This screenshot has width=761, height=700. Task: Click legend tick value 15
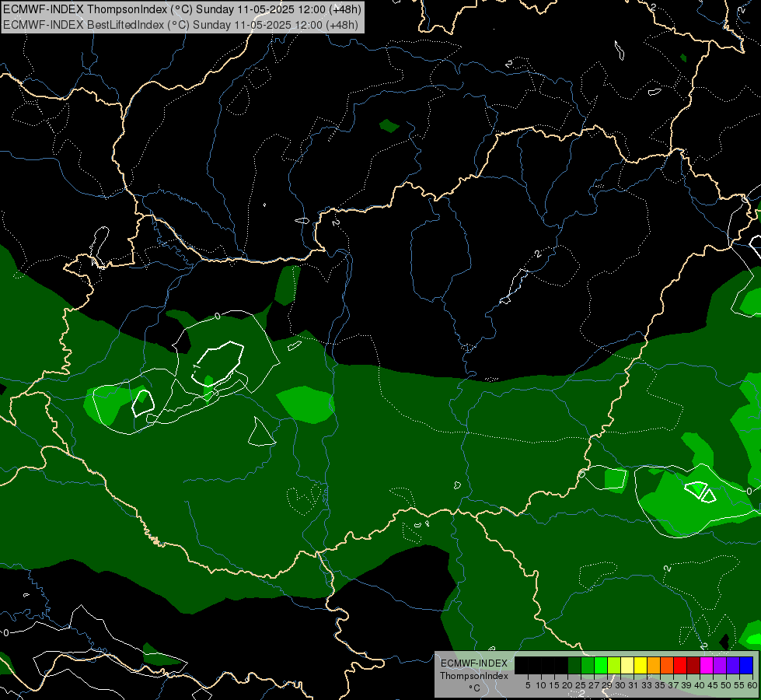click(554, 685)
